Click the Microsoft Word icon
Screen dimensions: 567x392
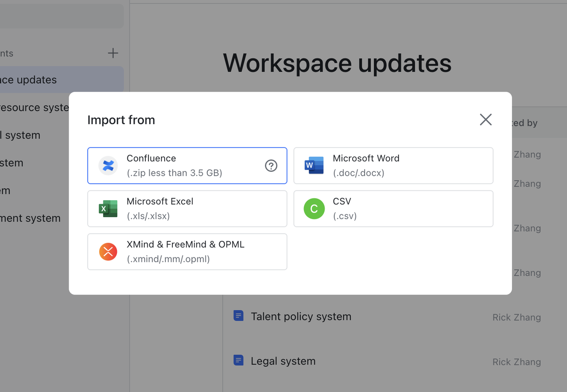[x=314, y=166]
